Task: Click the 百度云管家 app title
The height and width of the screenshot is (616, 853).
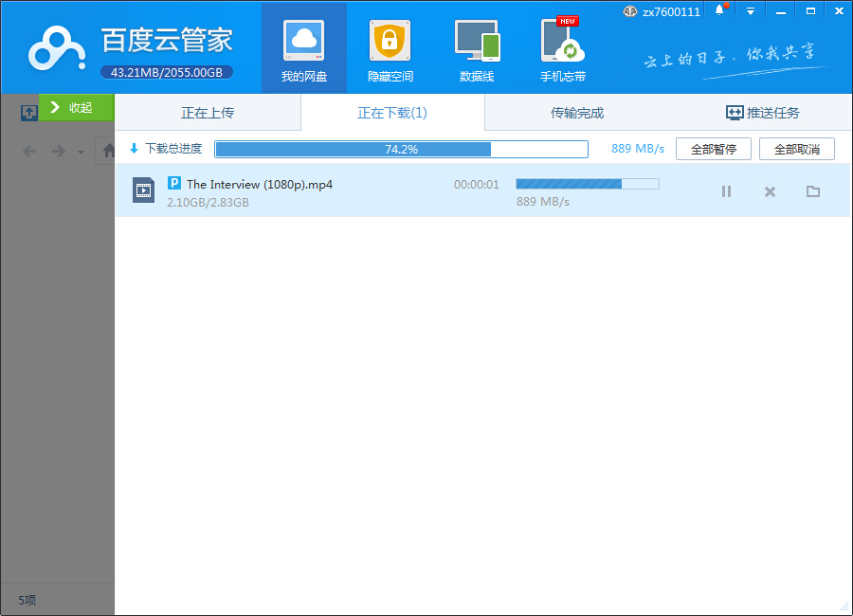Action: 167,40
